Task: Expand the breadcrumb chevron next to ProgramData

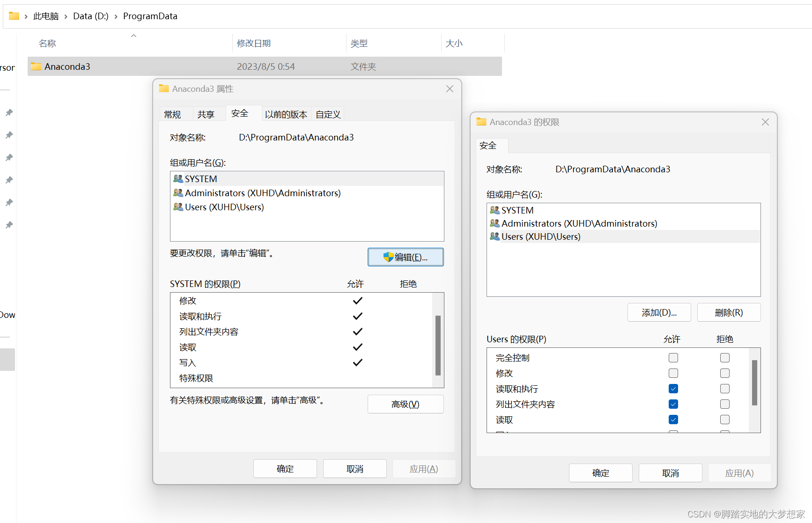Action: pyautogui.click(x=183, y=15)
